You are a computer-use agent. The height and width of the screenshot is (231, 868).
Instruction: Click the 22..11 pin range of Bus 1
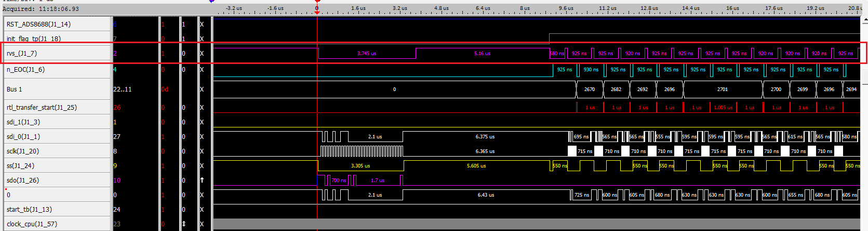pyautogui.click(x=123, y=89)
